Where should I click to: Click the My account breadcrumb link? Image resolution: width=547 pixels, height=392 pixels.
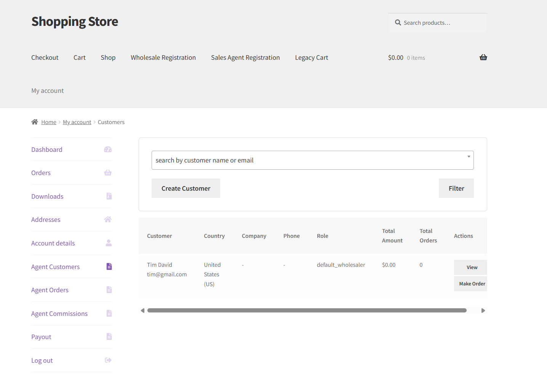point(77,122)
